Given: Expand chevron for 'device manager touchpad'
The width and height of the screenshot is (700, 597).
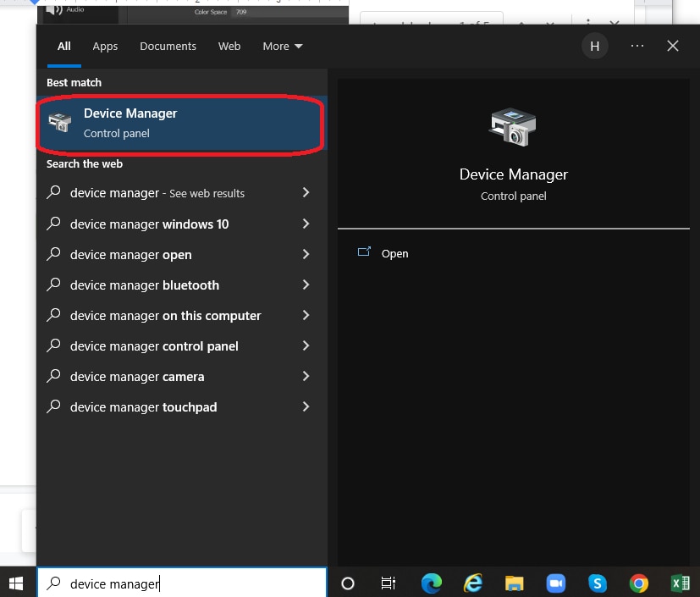Looking at the screenshot, I should click(306, 406).
